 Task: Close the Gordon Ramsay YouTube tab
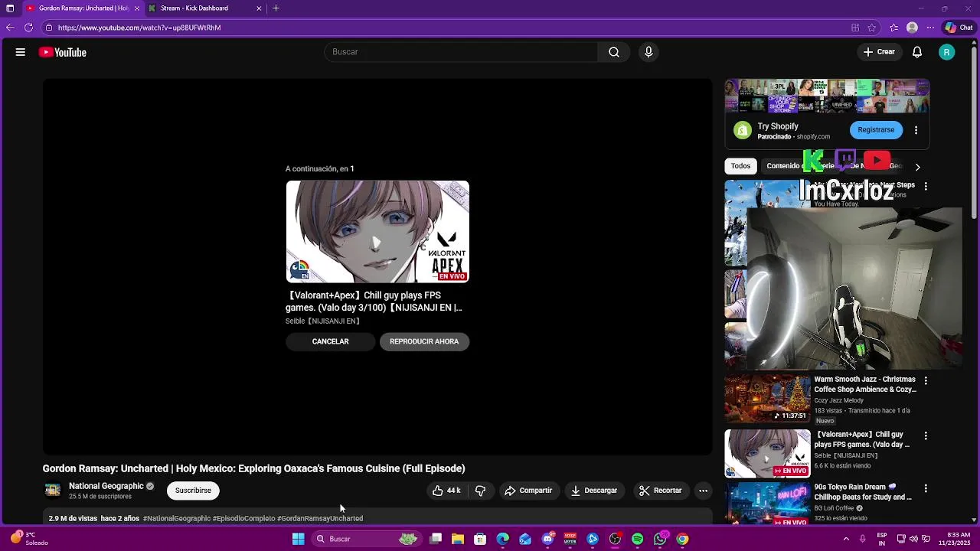137,8
